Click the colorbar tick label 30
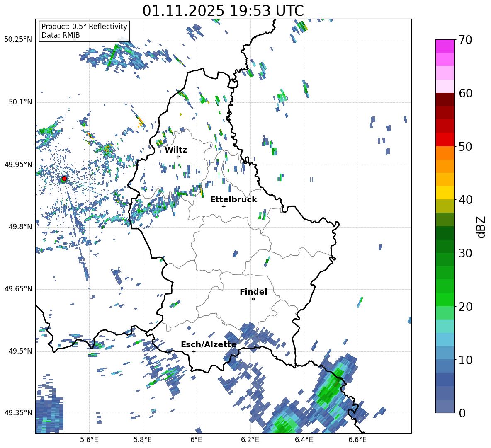The height and width of the screenshot is (448, 491). click(465, 253)
